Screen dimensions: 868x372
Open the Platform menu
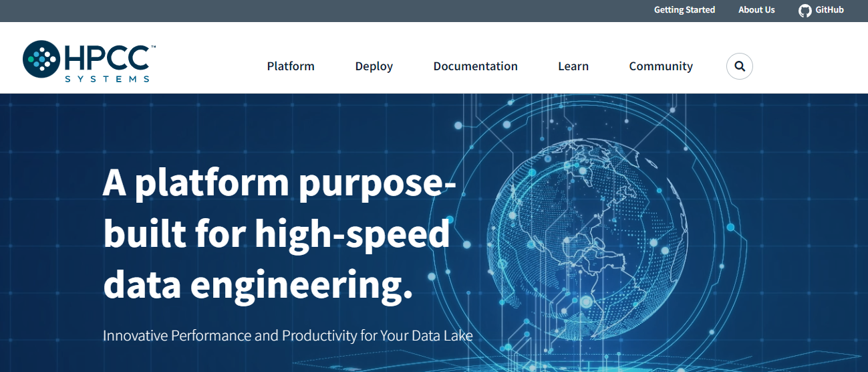point(291,66)
